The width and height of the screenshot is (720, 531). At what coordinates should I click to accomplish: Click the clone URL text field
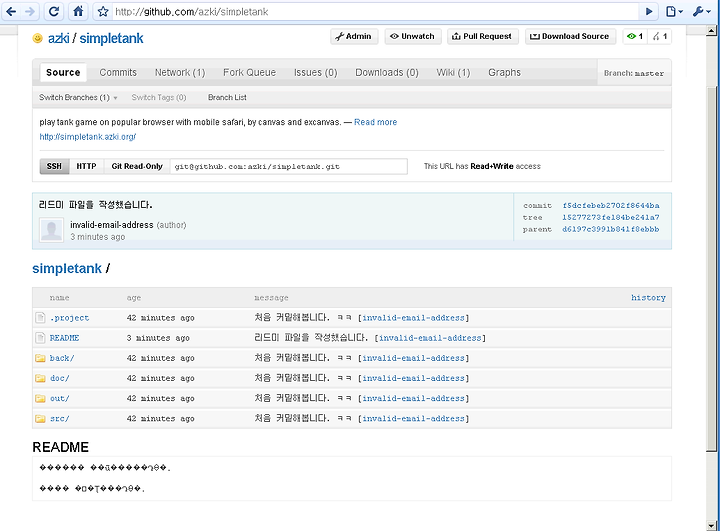coord(288,166)
